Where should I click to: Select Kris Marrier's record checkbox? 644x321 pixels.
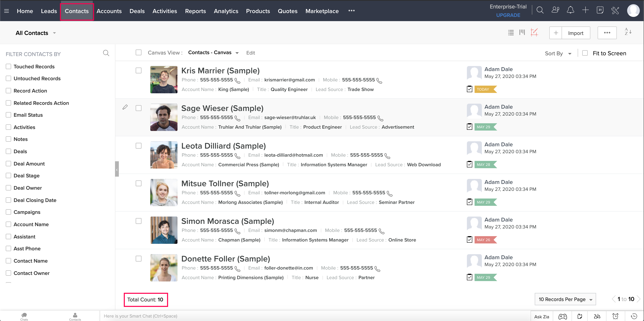point(139,71)
